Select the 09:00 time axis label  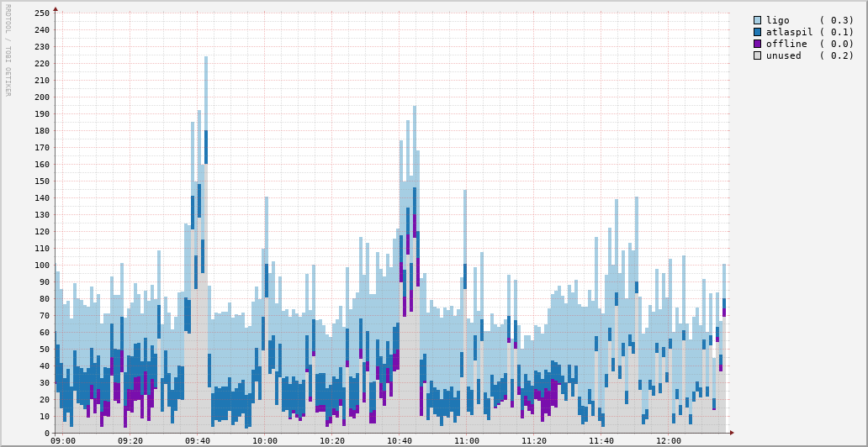click(x=63, y=440)
